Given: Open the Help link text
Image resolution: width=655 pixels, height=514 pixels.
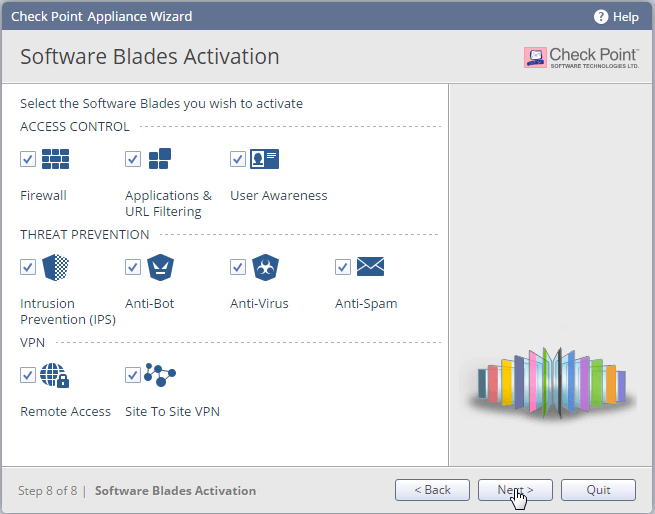Looking at the screenshot, I should tap(625, 17).
